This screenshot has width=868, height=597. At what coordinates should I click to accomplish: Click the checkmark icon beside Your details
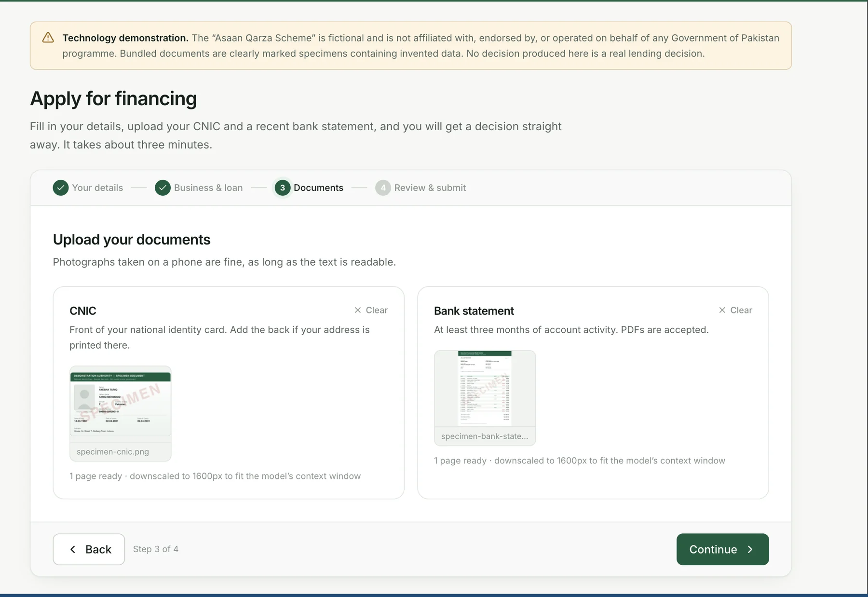click(61, 188)
